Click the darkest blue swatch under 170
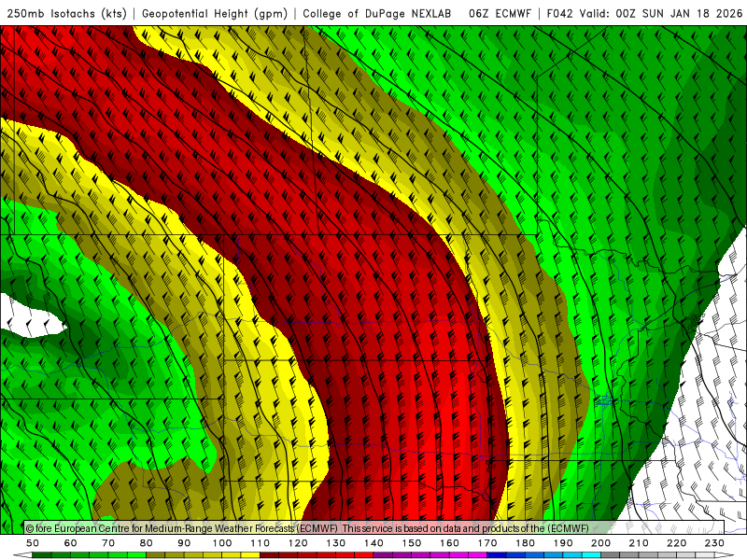The width and height of the screenshot is (747, 560). tap(497, 555)
